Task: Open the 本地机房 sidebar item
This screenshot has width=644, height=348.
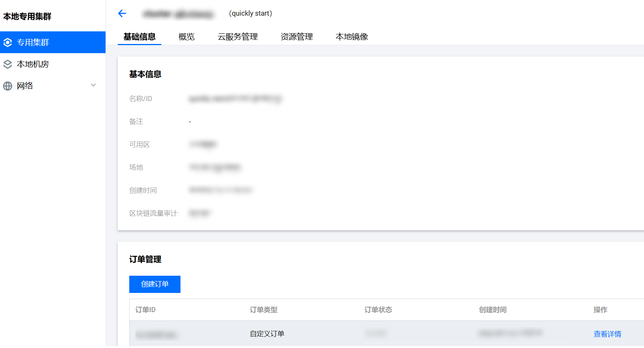Action: pos(53,64)
